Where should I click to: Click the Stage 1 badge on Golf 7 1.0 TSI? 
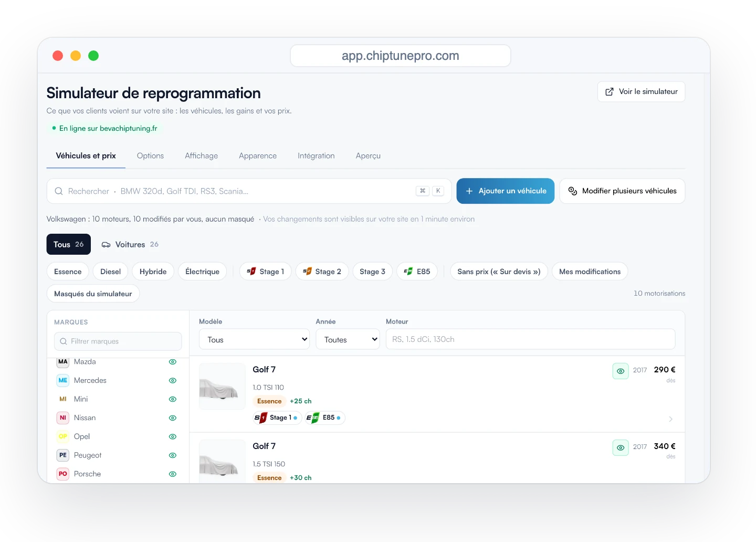[x=277, y=418]
